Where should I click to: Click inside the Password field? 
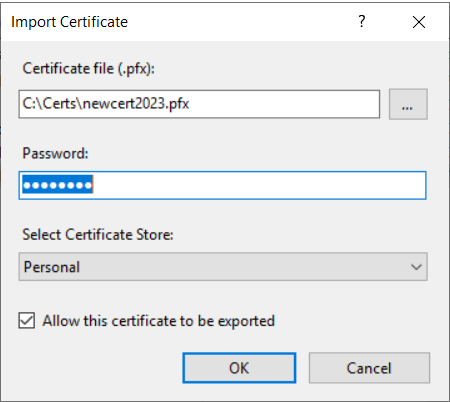pyautogui.click(x=222, y=185)
